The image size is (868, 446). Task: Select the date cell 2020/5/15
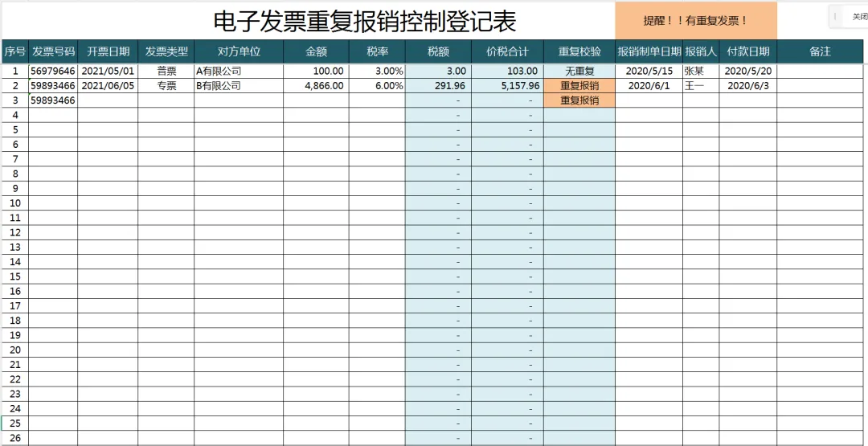click(x=649, y=71)
